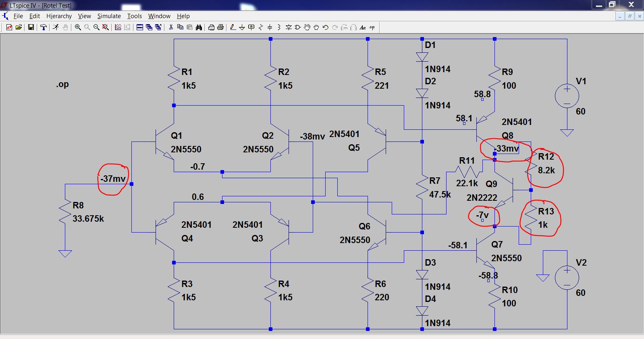Open Control Panel hammer icon

(x=43, y=27)
